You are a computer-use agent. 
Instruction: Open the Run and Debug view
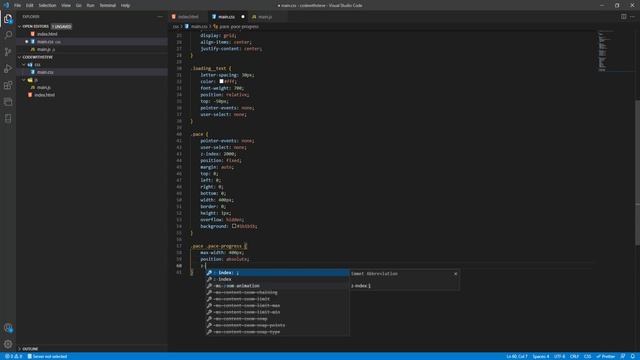click(x=8, y=69)
